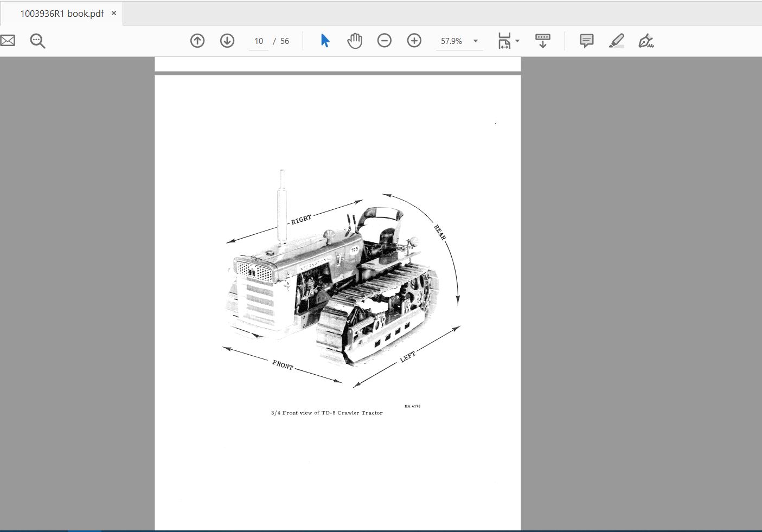The width and height of the screenshot is (762, 532).
Task: Click the page number field showing 10
Action: coord(259,41)
